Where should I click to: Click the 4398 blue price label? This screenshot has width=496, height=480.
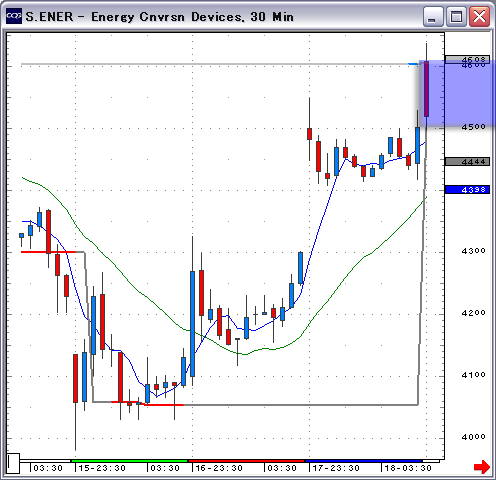pyautogui.click(x=468, y=190)
